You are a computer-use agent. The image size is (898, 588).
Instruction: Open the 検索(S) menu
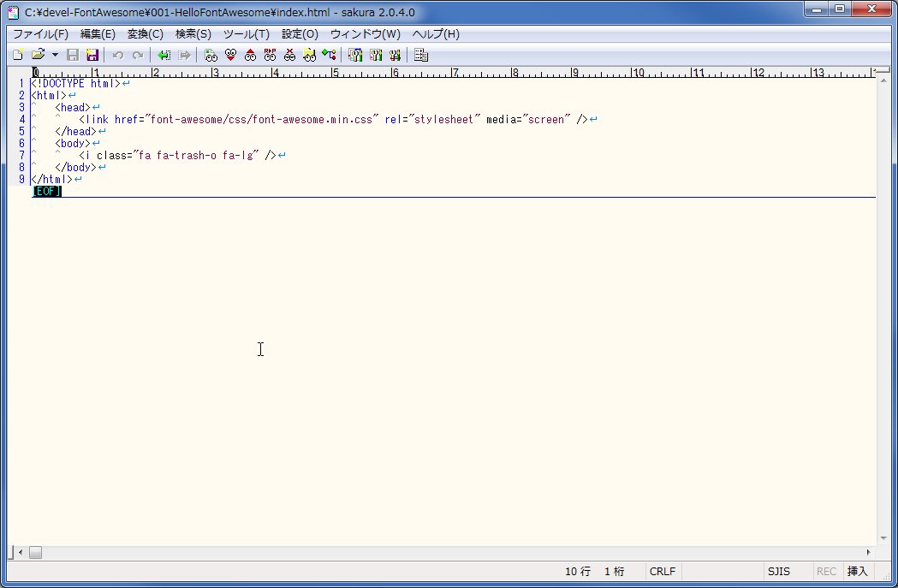[193, 33]
